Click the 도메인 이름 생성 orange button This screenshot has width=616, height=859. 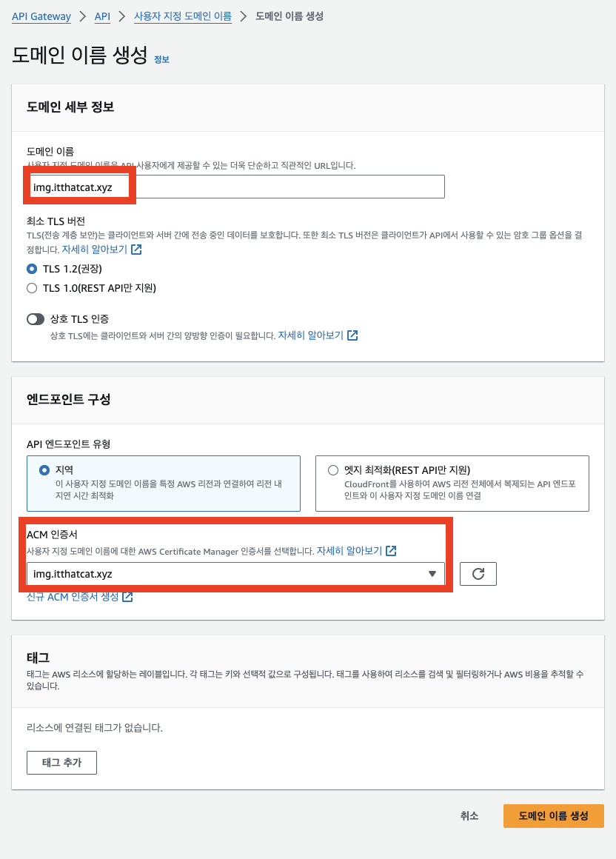tap(554, 816)
